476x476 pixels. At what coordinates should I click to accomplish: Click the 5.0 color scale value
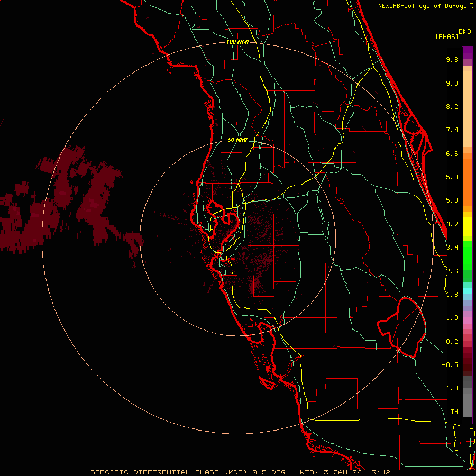click(452, 200)
